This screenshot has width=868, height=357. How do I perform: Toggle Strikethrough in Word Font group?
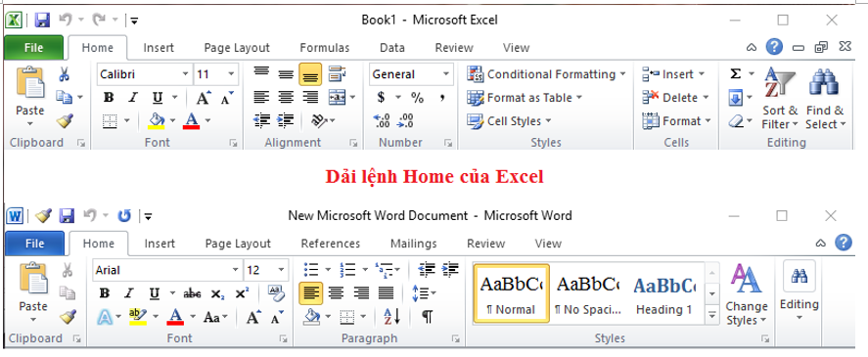point(192,293)
